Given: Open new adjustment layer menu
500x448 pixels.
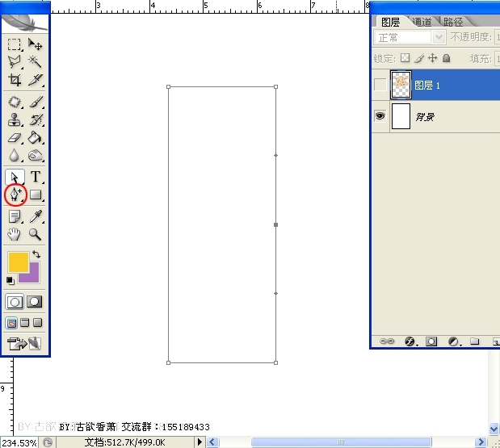Looking at the screenshot, I should pyautogui.click(x=454, y=341).
